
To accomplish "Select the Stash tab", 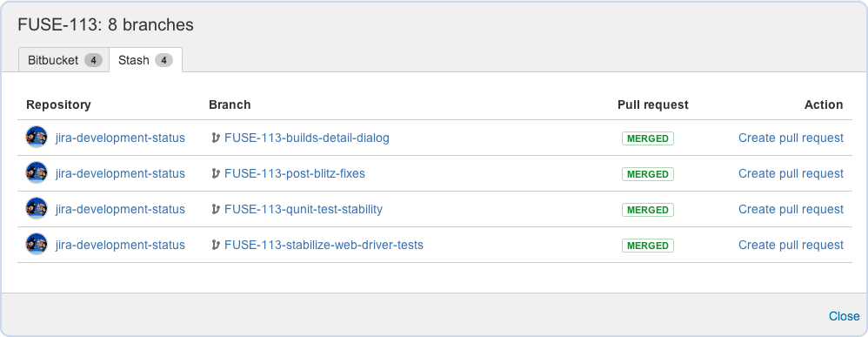I will coord(145,60).
